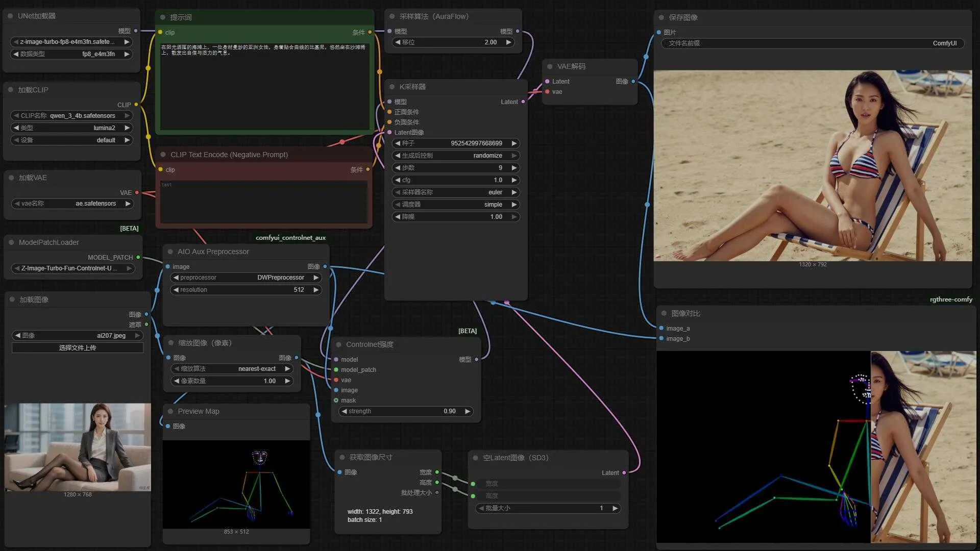Open the 采样器名称 euler dropdown
The image size is (980, 551).
[x=455, y=192]
